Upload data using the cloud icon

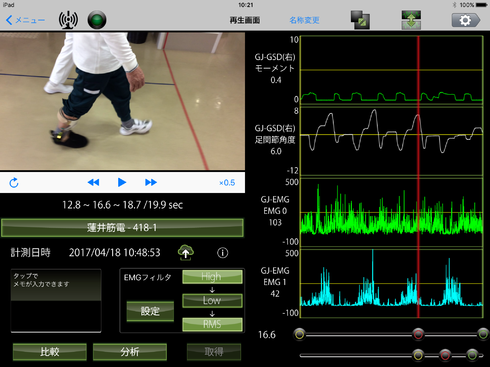[186, 253]
